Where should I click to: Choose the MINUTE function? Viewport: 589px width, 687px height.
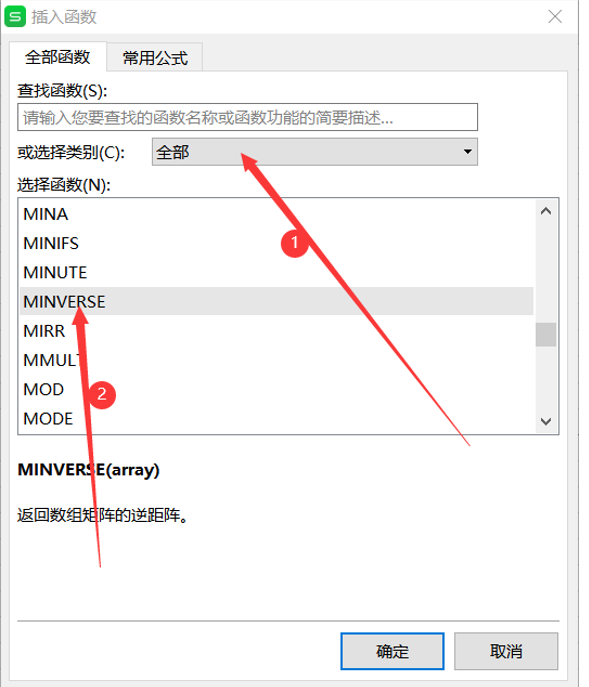pyautogui.click(x=277, y=273)
